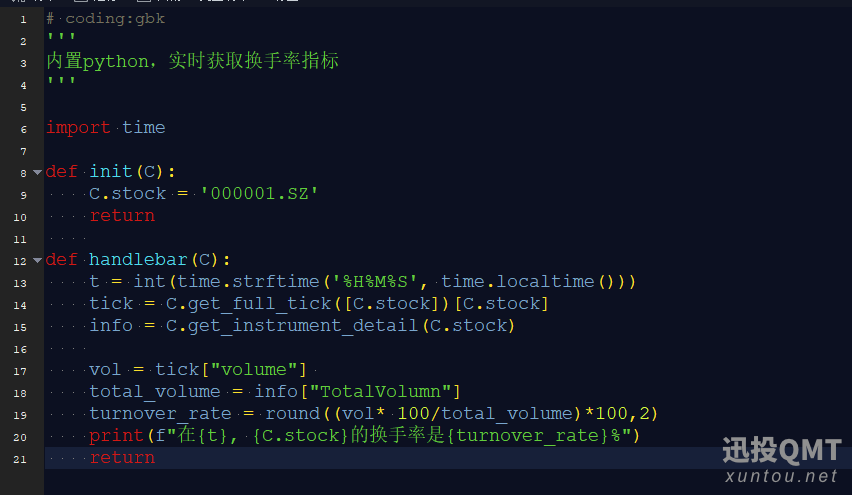The width and height of the screenshot is (852, 495).
Task: Click the 'round' function on line 19
Action: pyautogui.click(x=292, y=414)
